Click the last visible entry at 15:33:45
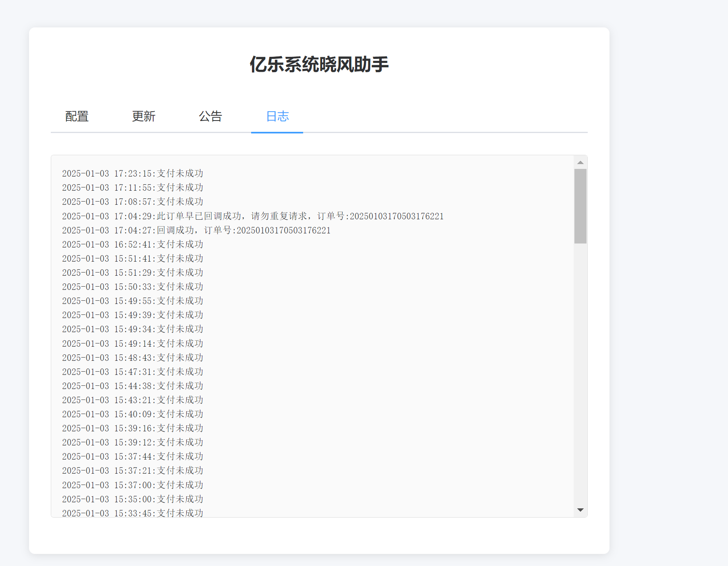Screen dimensions: 728x566 point(133,513)
